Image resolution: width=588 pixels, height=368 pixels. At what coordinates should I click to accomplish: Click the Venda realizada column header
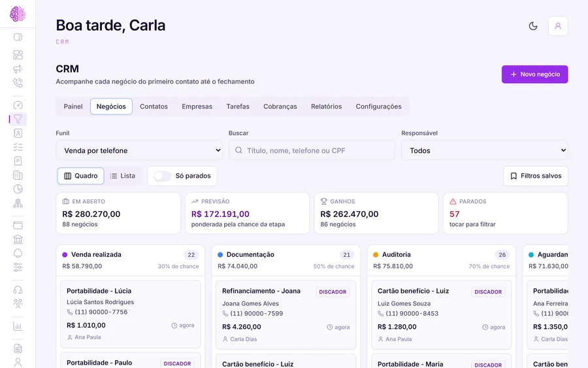(131, 260)
